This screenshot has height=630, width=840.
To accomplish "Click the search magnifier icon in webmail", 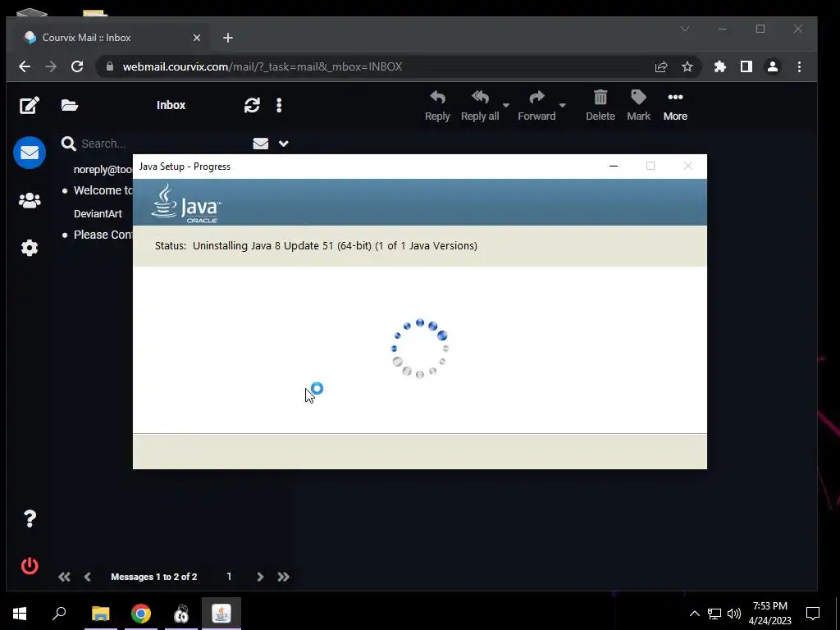I will [x=68, y=144].
